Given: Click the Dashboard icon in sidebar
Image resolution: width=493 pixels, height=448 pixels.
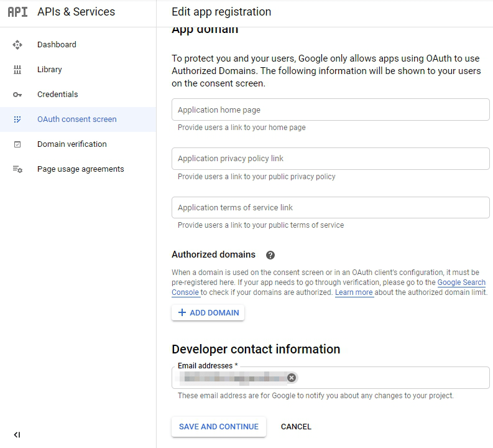Looking at the screenshot, I should pyautogui.click(x=17, y=45).
